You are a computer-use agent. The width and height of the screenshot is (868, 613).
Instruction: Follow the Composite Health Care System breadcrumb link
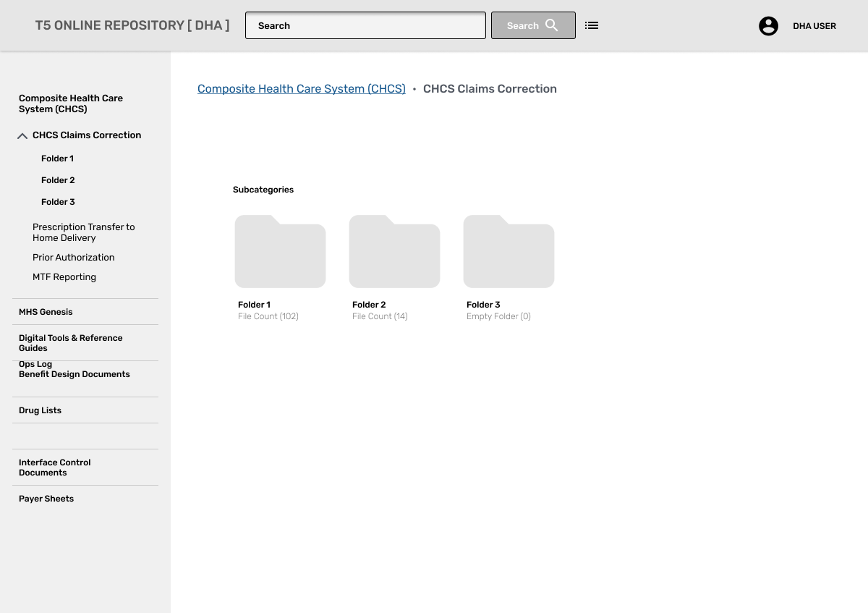pos(302,89)
